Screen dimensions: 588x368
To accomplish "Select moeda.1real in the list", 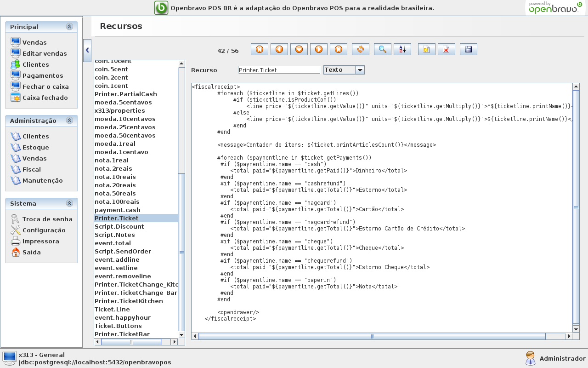I will point(136,144).
